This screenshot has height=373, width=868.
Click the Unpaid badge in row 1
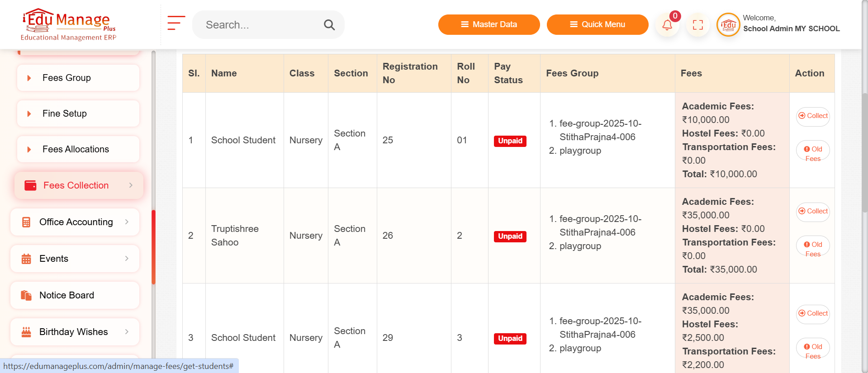[510, 141]
